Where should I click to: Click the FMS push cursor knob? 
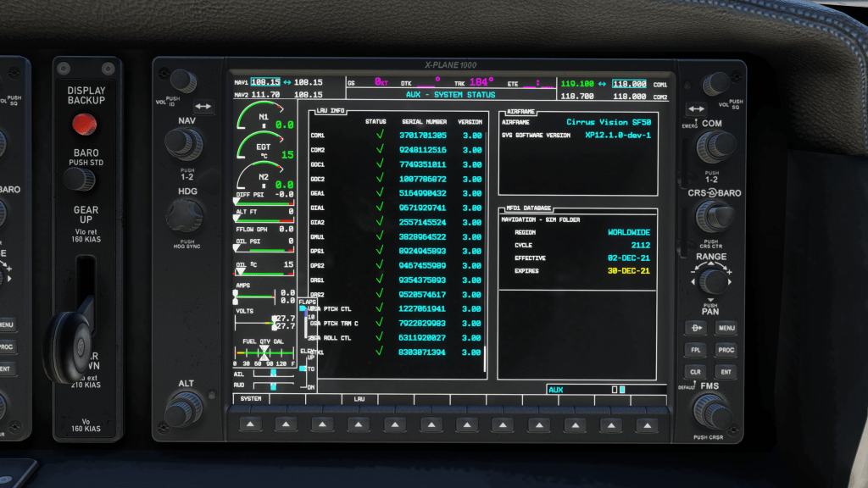tap(713, 413)
